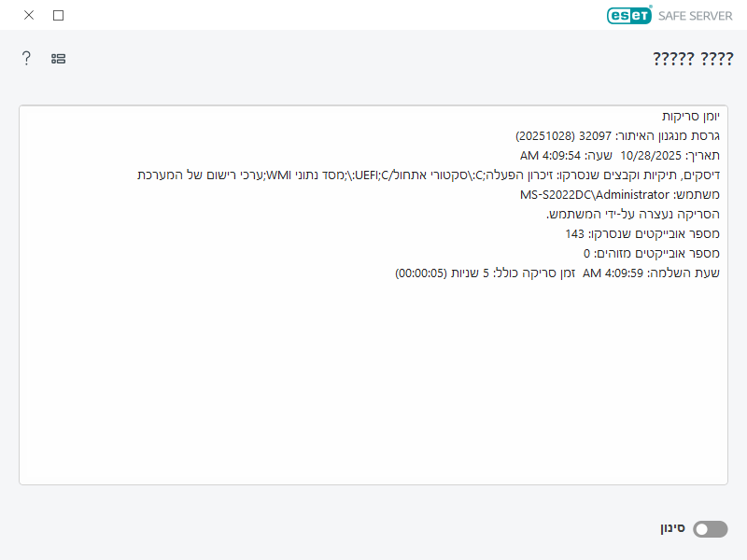Screen dimensions: 747x560
Task: Open the log view selector icon
Action: 57,58
